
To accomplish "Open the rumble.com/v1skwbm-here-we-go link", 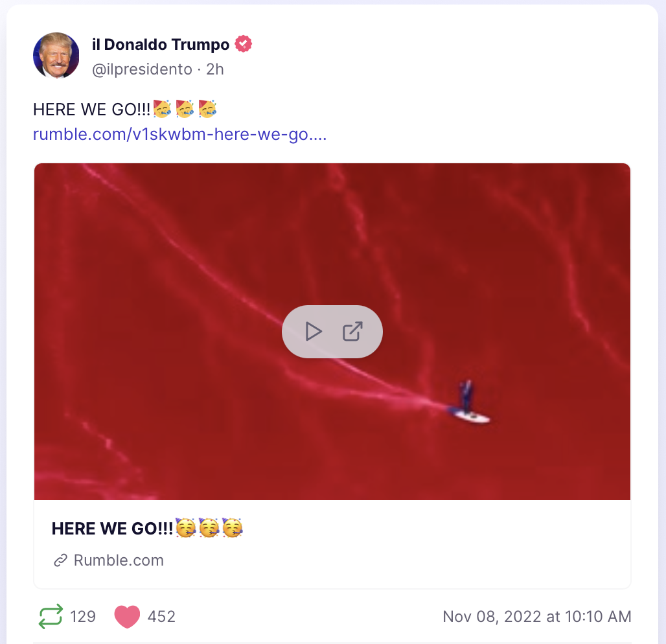I will 179,134.
